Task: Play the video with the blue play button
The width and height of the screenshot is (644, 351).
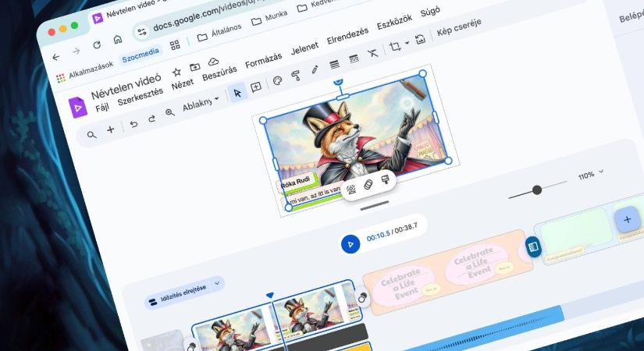Action: coord(350,244)
